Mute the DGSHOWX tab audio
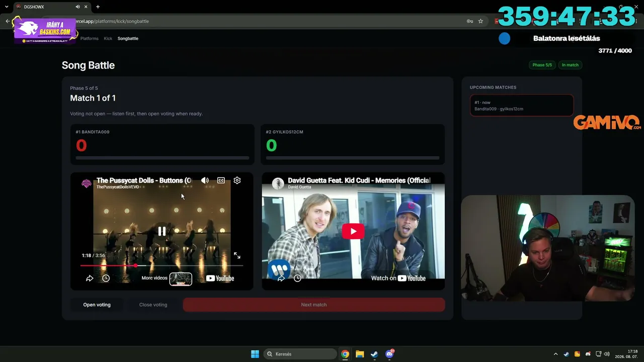Image resolution: width=644 pixels, height=362 pixels. coord(78,7)
